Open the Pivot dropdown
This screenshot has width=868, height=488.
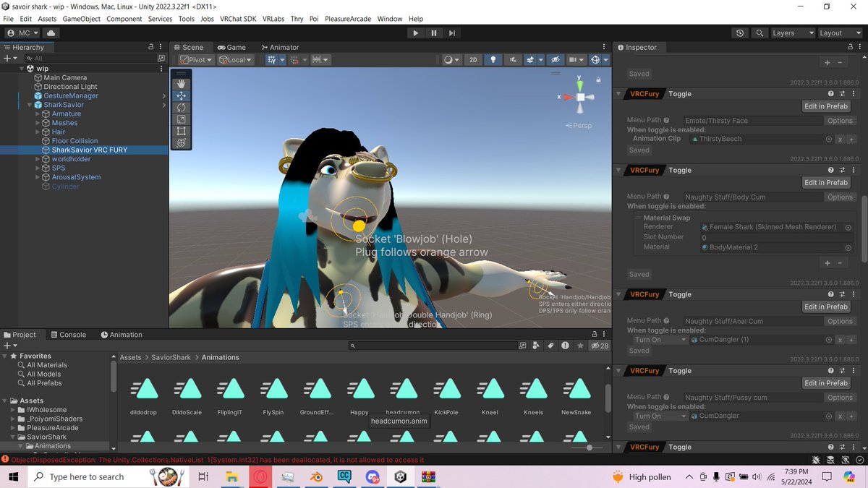(195, 60)
